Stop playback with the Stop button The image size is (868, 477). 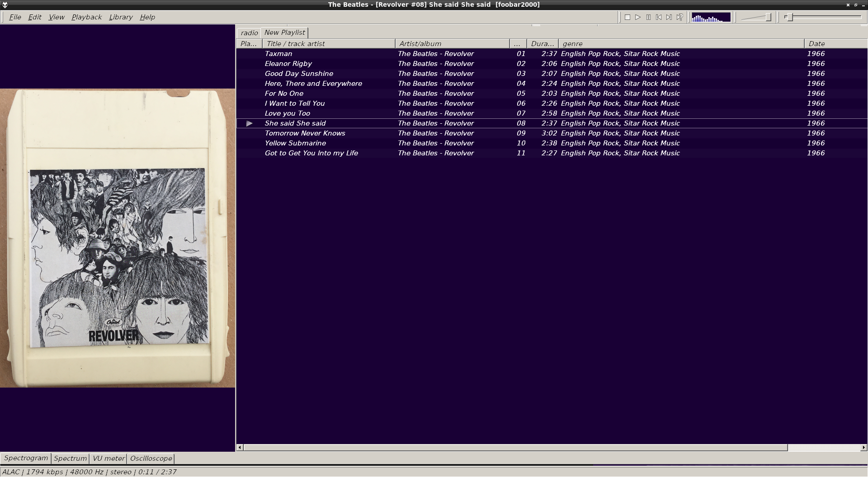pyautogui.click(x=627, y=17)
